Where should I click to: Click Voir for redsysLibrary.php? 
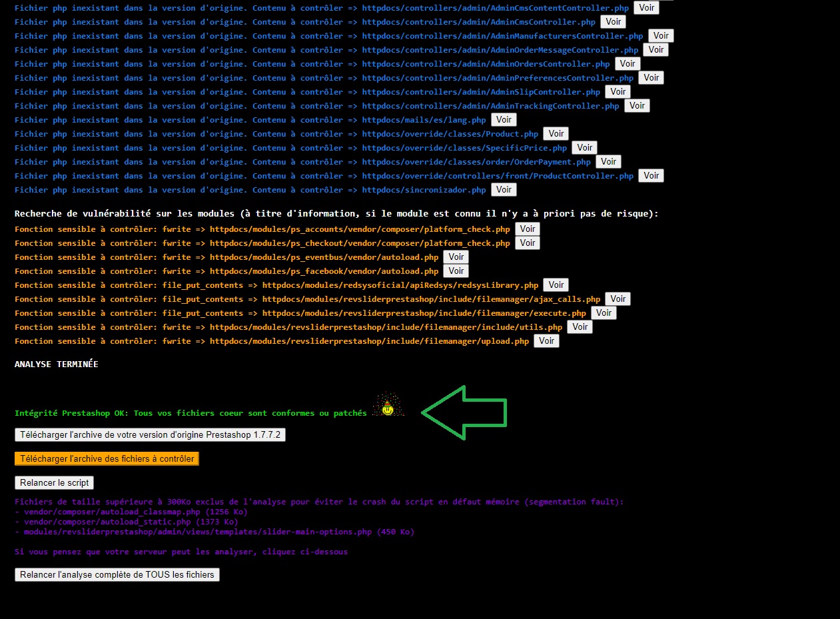click(x=556, y=285)
